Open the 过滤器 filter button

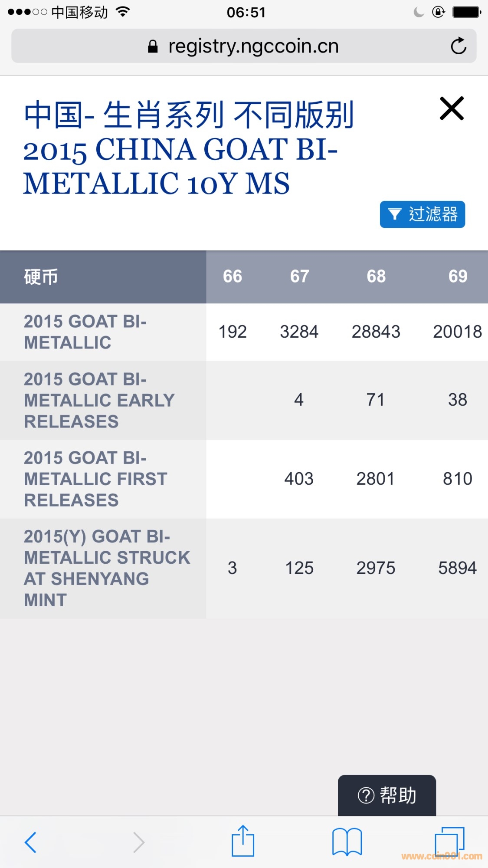pyautogui.click(x=422, y=214)
